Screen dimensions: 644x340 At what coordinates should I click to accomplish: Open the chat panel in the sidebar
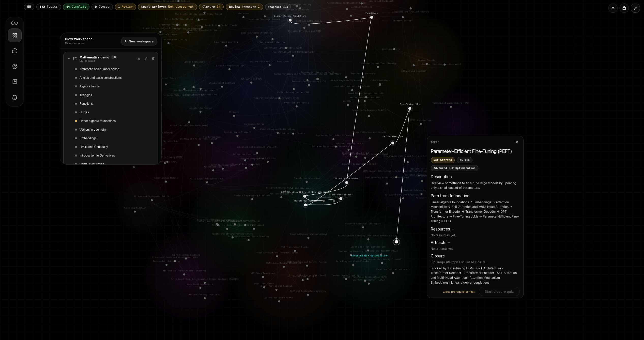(14, 51)
